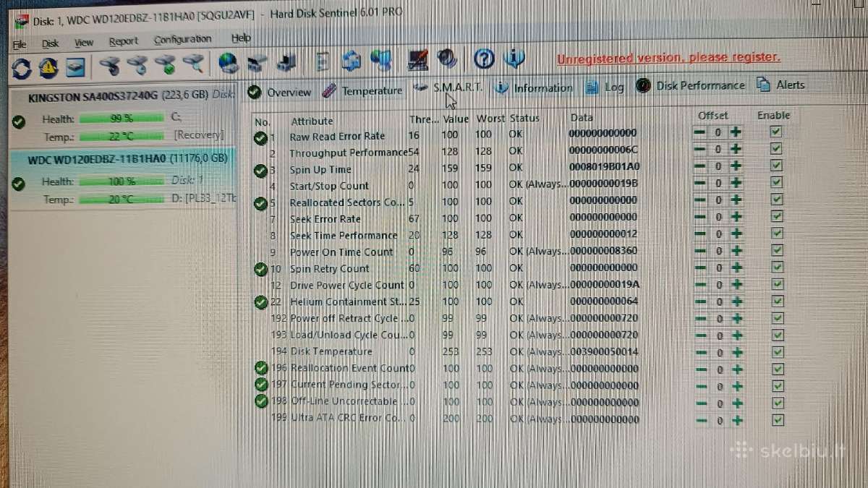868x488 pixels.
Task: Switch to the Temperature tab
Action: click(x=362, y=91)
